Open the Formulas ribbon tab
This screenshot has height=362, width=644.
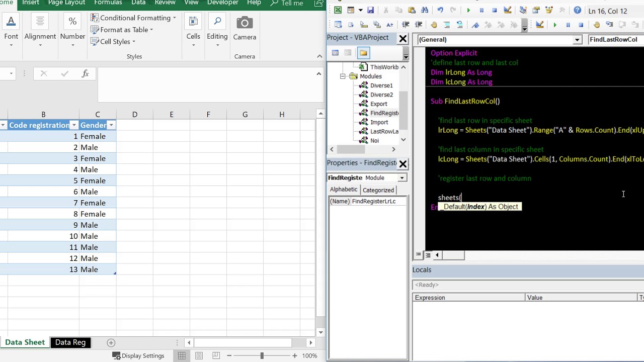pos(108,3)
